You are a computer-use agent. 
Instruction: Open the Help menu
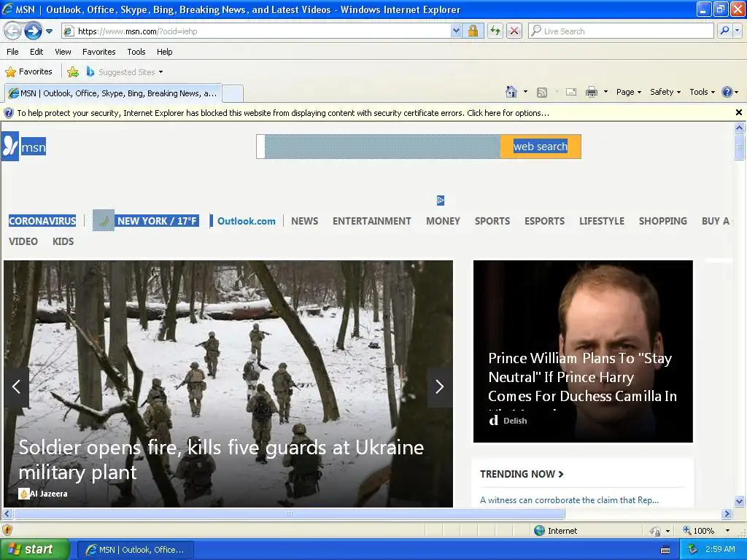[x=164, y=52]
